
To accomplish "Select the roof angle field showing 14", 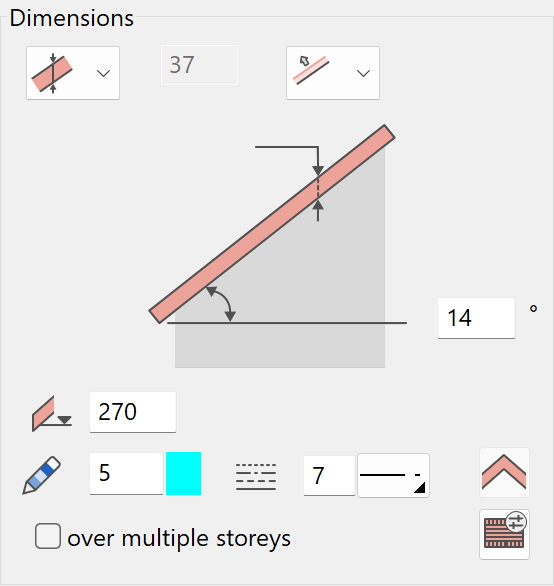I will 476,318.
